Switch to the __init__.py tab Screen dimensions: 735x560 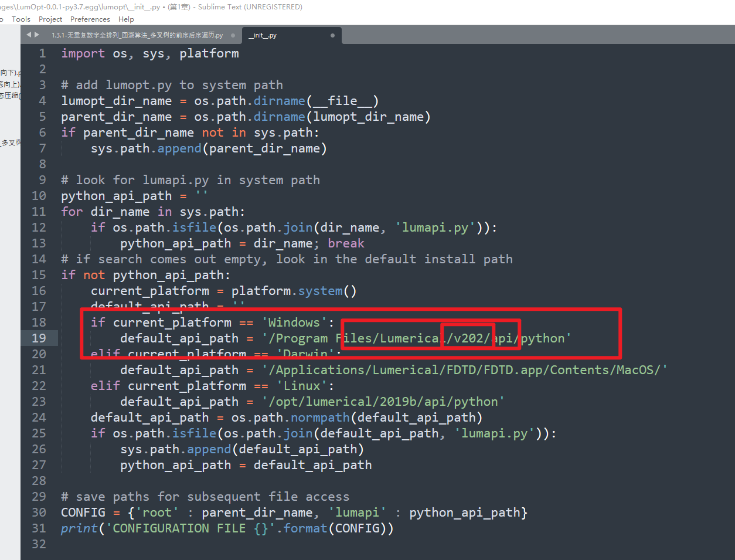pyautogui.click(x=263, y=35)
